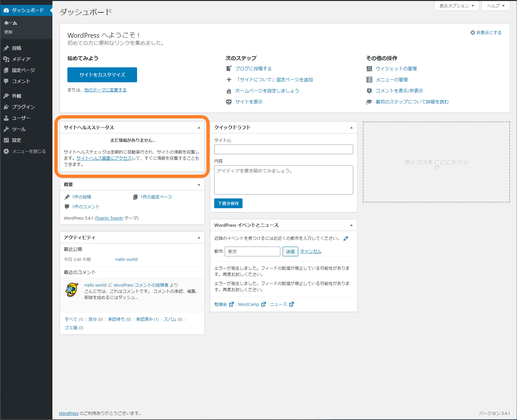Open the 別のテーマに変更する link
The height and width of the screenshot is (420, 517).
(105, 90)
